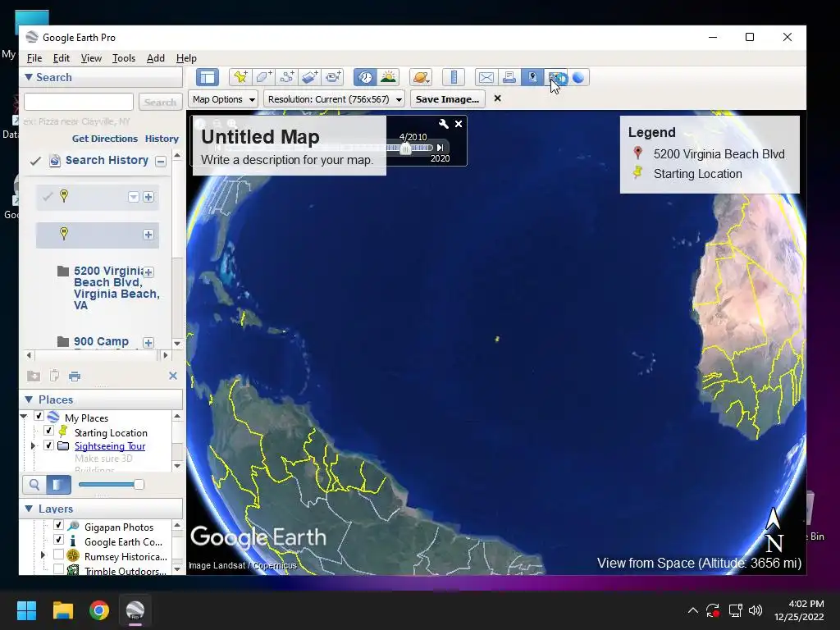Click the Places opacity slider handle
This screenshot has height=630, width=840.
[139, 485]
